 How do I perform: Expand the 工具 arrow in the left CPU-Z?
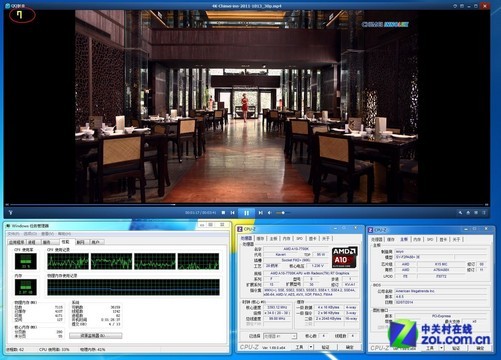pos(310,347)
